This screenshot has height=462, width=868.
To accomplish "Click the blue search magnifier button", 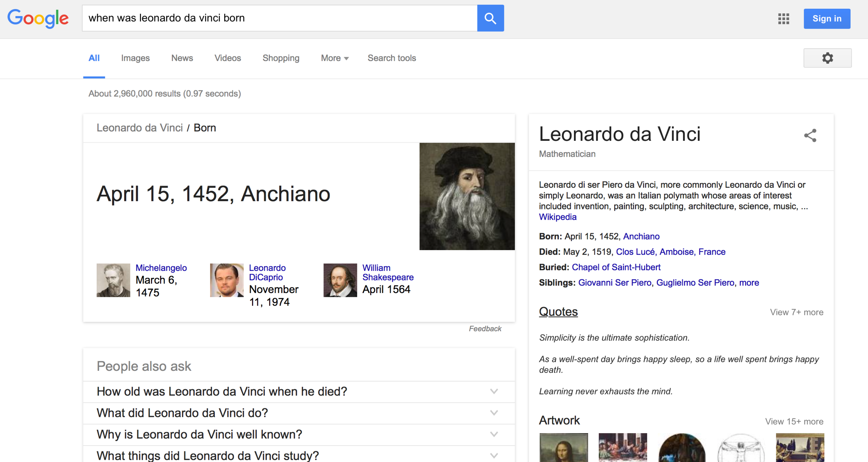I will pos(490,18).
